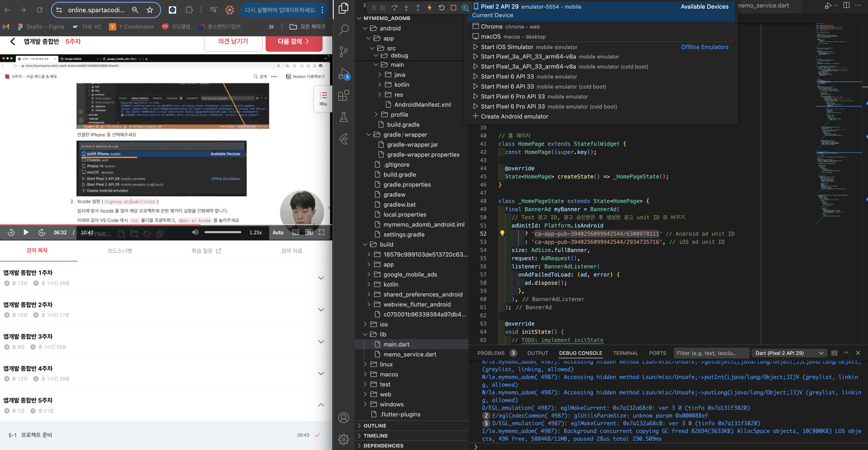868x450 pixels.
Task: Open 학습 질문 link
Action: [x=206, y=251]
